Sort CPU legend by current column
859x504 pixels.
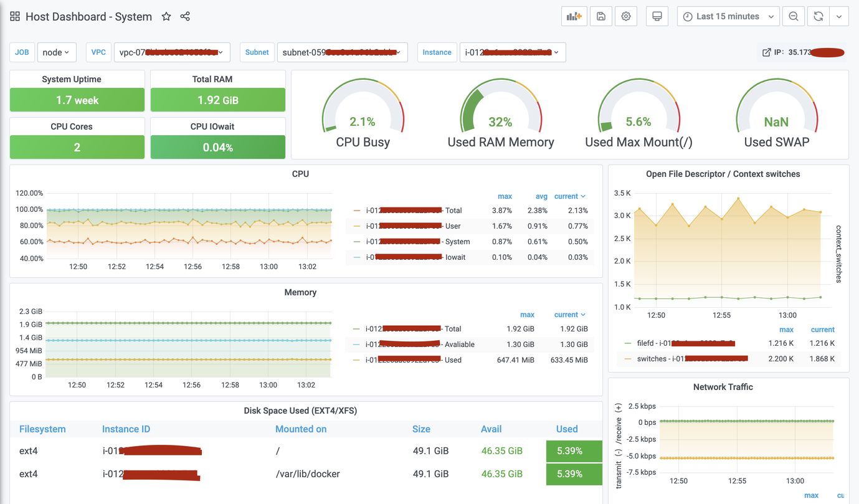(569, 196)
